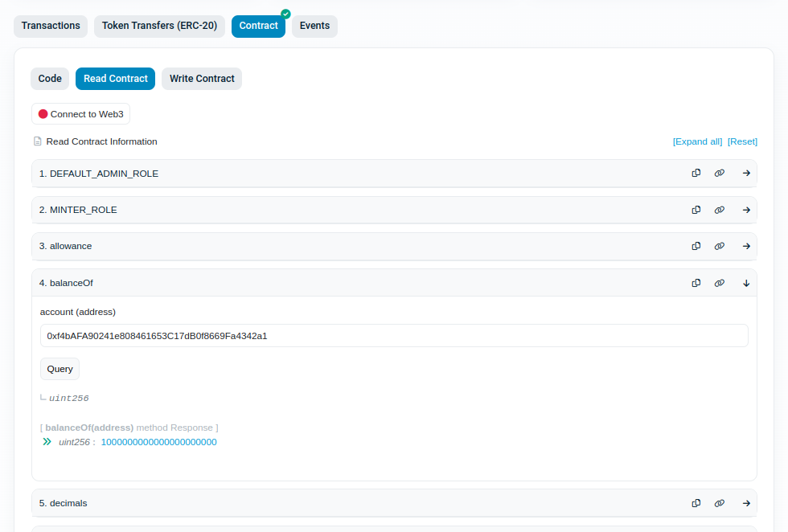This screenshot has height=532, width=788.
Task: Switch to the Transactions tab
Action: tap(51, 26)
